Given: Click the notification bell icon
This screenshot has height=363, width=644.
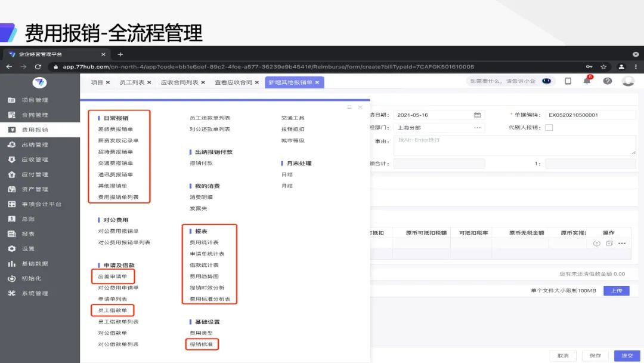Looking at the screenshot, I should (x=587, y=81).
